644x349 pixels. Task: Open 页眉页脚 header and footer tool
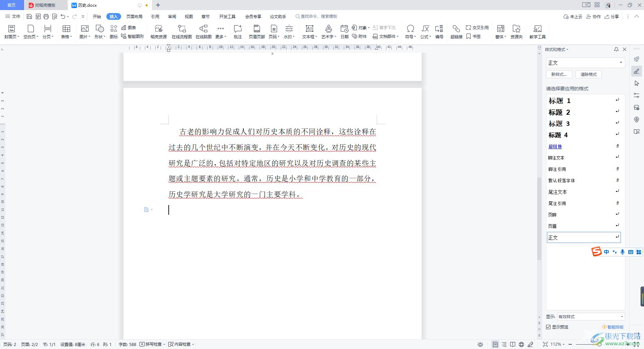[257, 32]
